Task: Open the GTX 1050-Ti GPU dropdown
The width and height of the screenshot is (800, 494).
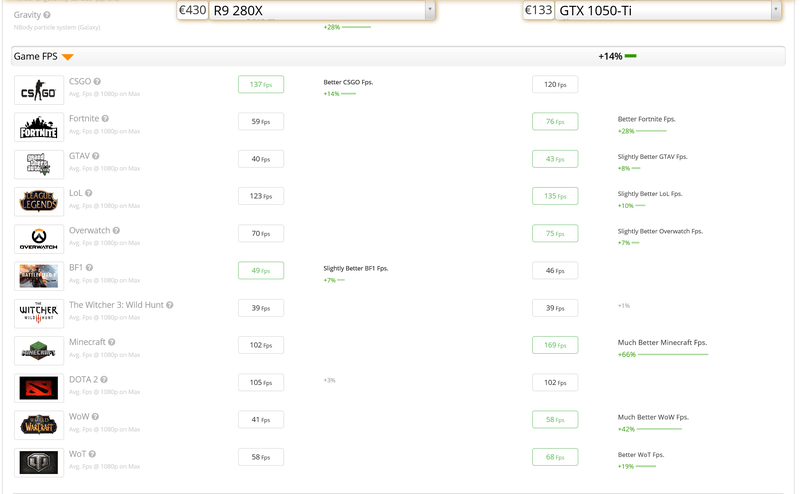Action: [x=668, y=10]
